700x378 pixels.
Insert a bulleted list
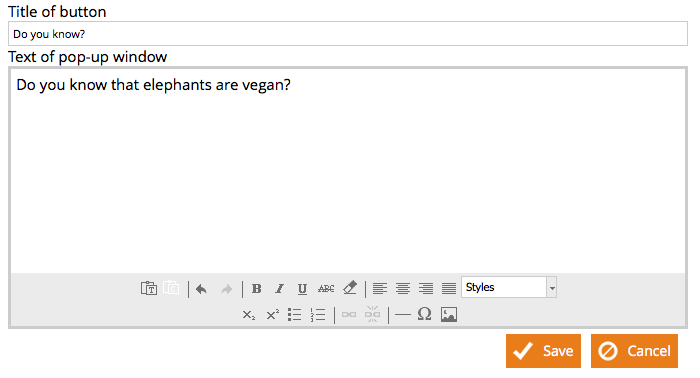pyautogui.click(x=295, y=315)
